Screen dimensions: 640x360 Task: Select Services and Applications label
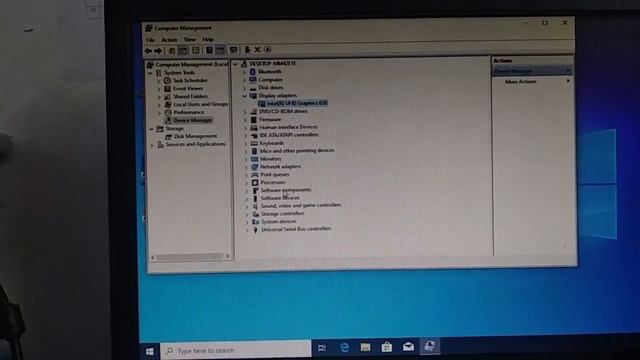pyautogui.click(x=195, y=144)
